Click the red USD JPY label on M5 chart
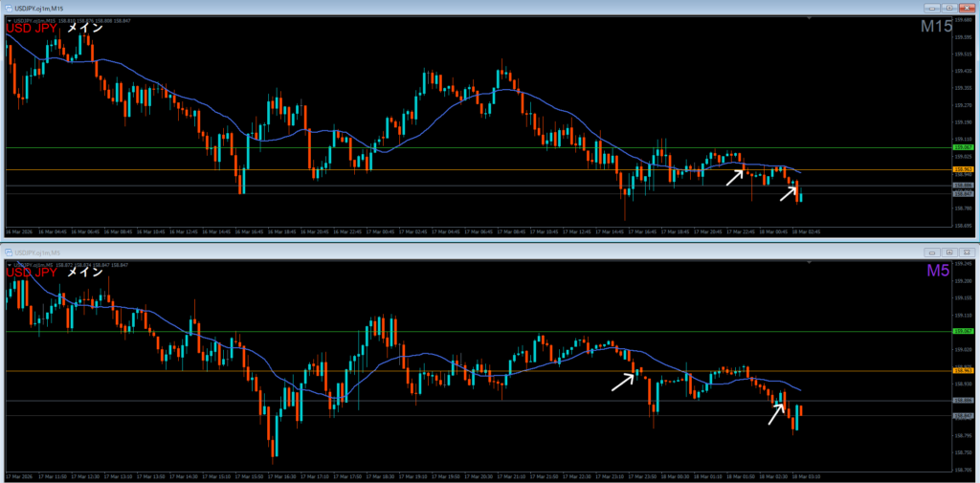980x483 pixels. 32,272
